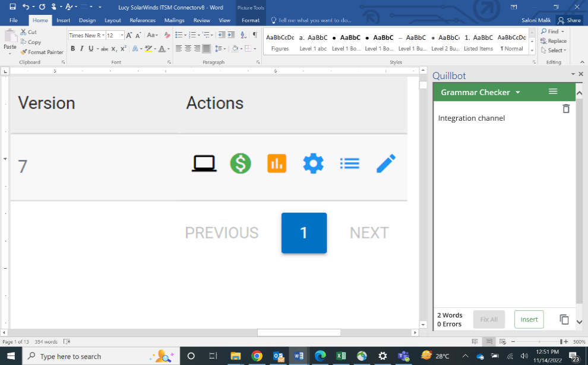Click the Tell me what you want to do box

coord(311,20)
